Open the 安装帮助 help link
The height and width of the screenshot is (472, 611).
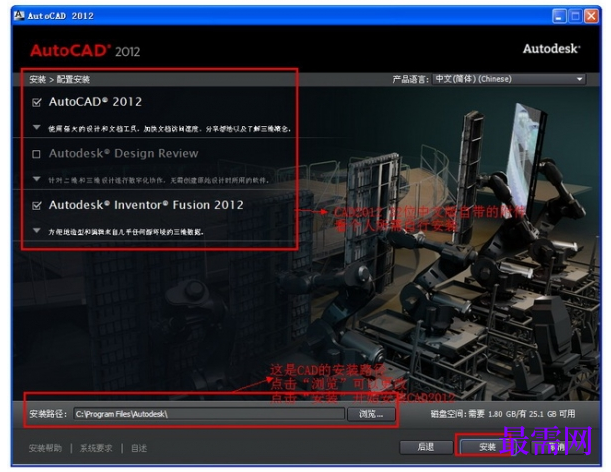point(45,448)
